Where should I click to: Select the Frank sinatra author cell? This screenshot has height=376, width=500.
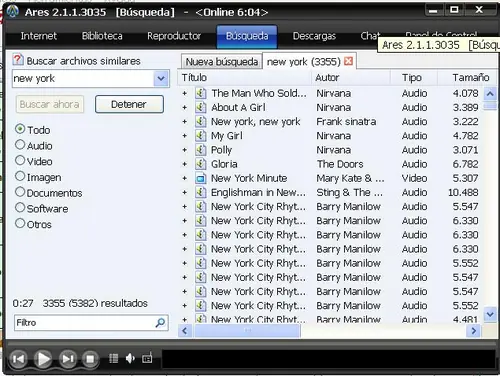pyautogui.click(x=346, y=122)
